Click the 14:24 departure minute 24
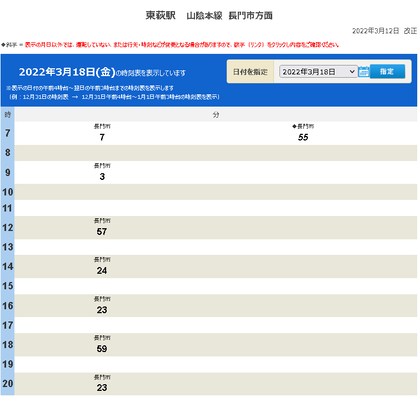420x397 pixels. coord(102,271)
